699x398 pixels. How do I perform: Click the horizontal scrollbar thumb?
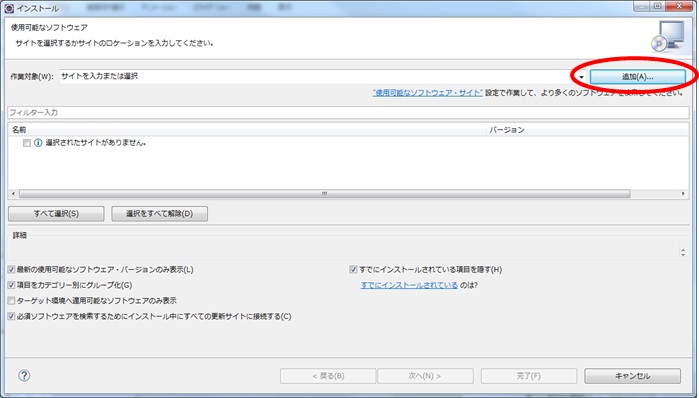click(325, 193)
